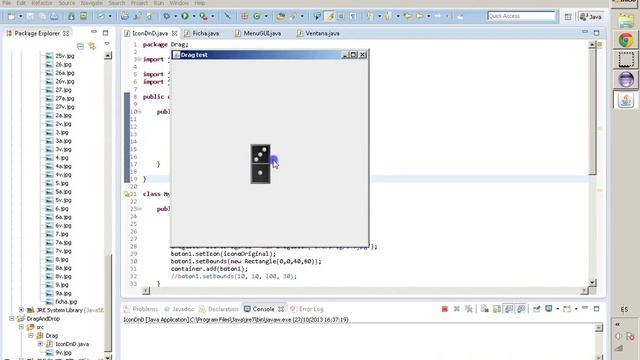
Task: Toggle Scroll Lock in the Console
Action: [x=497, y=309]
